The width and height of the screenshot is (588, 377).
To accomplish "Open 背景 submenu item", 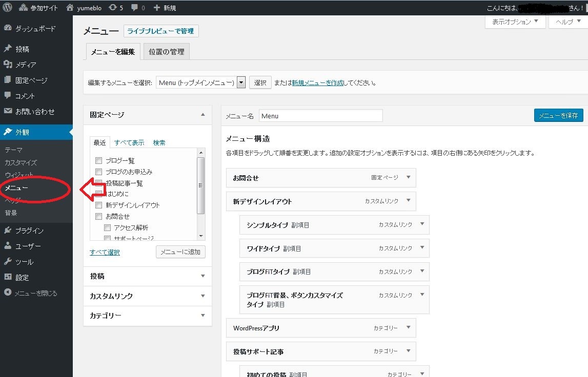I will [11, 213].
